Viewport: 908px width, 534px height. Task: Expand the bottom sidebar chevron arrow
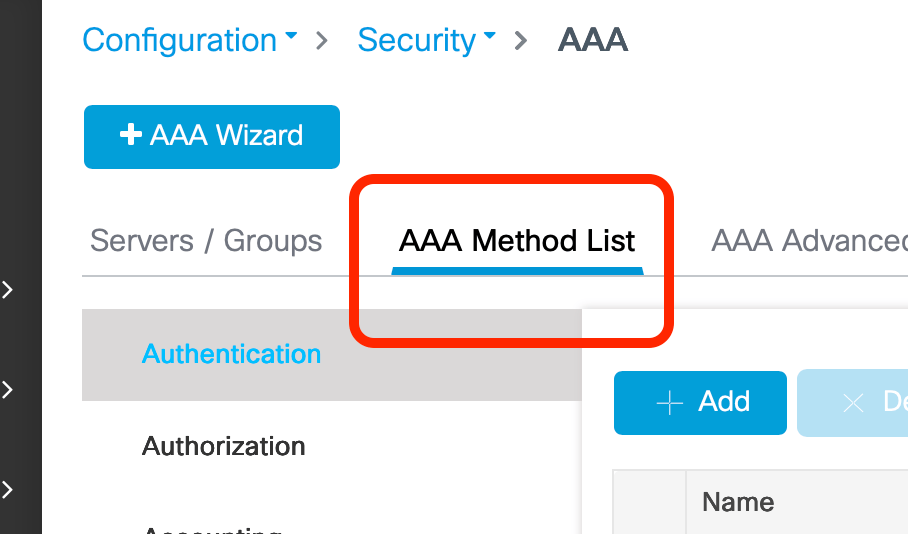(x=8, y=489)
